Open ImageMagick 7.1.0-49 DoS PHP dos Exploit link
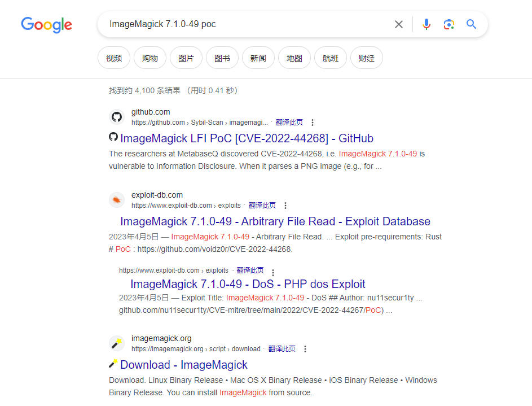 tap(248, 284)
